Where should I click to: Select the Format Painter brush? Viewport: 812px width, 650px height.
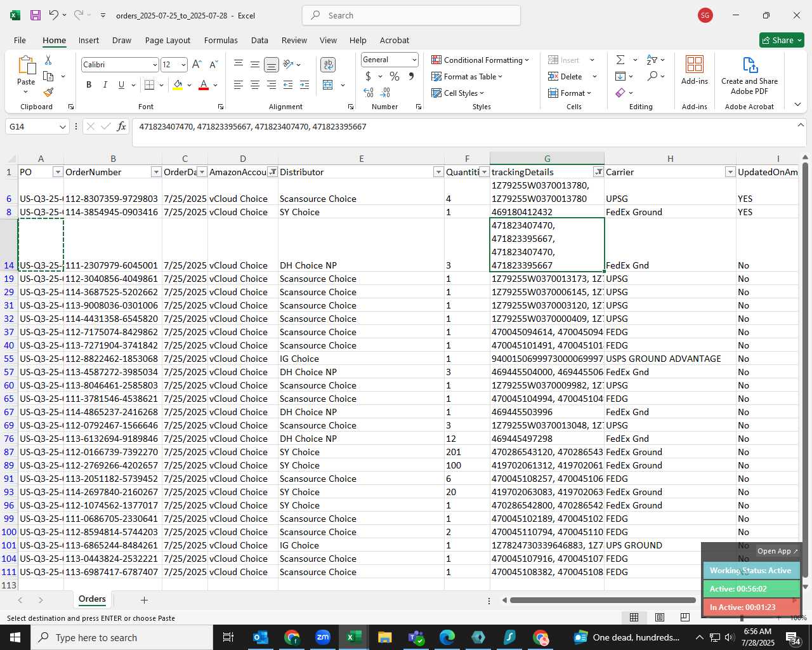[48, 92]
